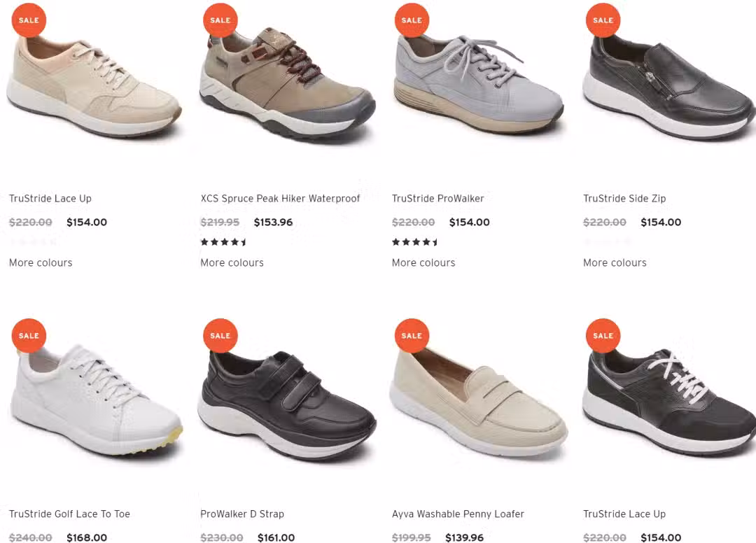Click SALE badge on XCS Spruce Peak Hiker

(x=220, y=20)
